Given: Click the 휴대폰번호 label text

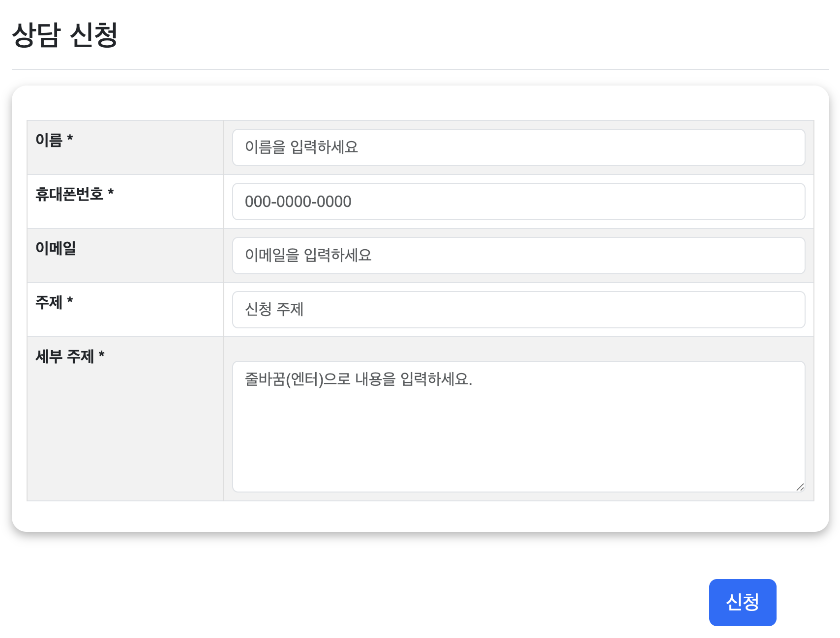Looking at the screenshot, I should point(69,194).
